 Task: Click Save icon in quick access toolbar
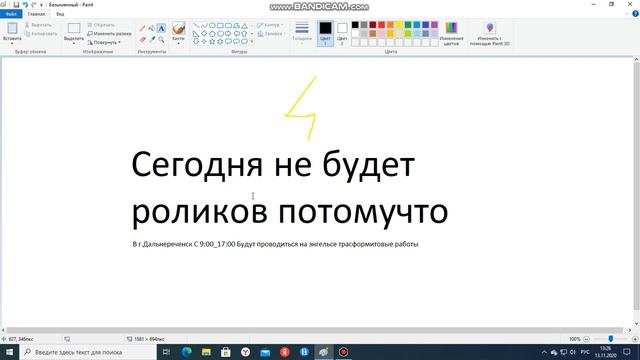point(16,4)
